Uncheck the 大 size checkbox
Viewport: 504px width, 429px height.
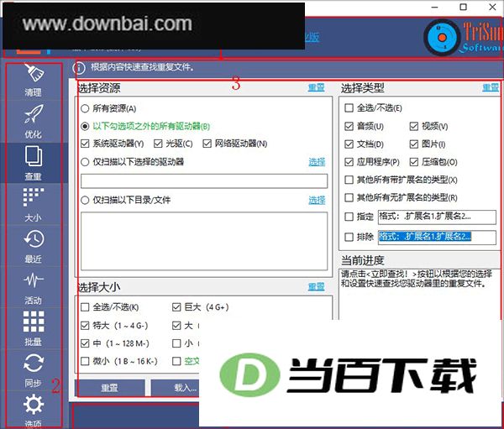(176, 326)
